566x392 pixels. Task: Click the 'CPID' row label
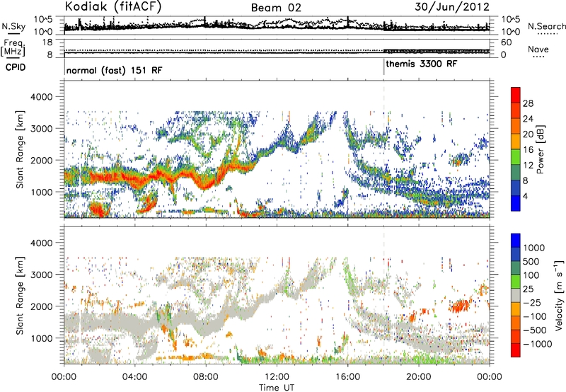(x=16, y=67)
